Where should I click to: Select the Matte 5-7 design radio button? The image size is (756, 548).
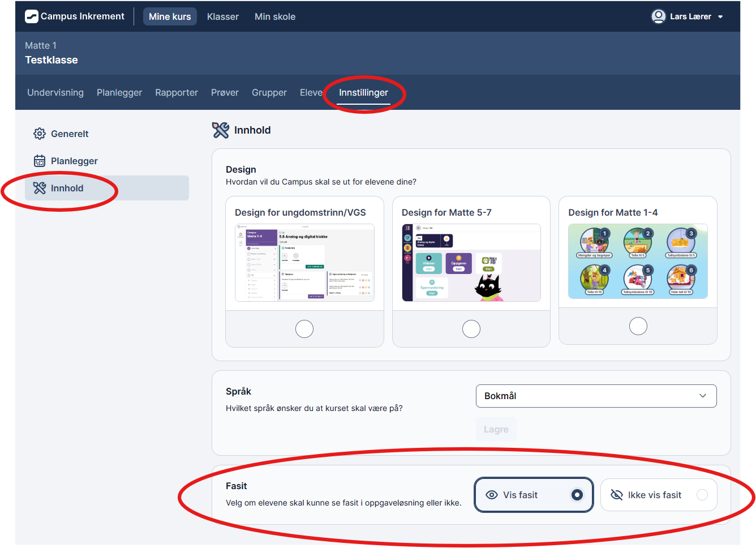(x=471, y=329)
